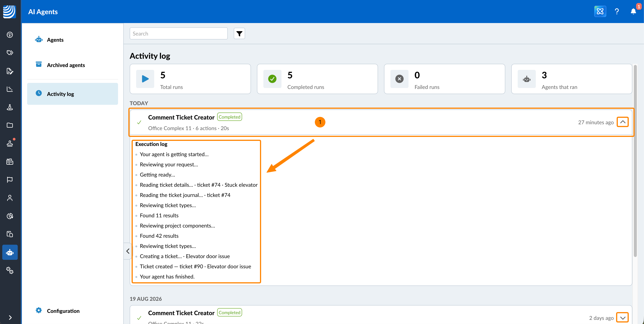Click the Search input field
644x324 pixels.
[179, 34]
